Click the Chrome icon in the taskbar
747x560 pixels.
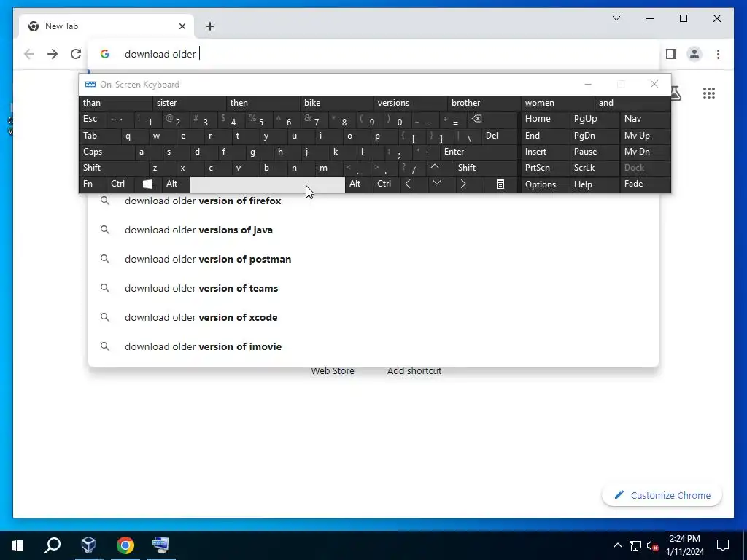125,545
